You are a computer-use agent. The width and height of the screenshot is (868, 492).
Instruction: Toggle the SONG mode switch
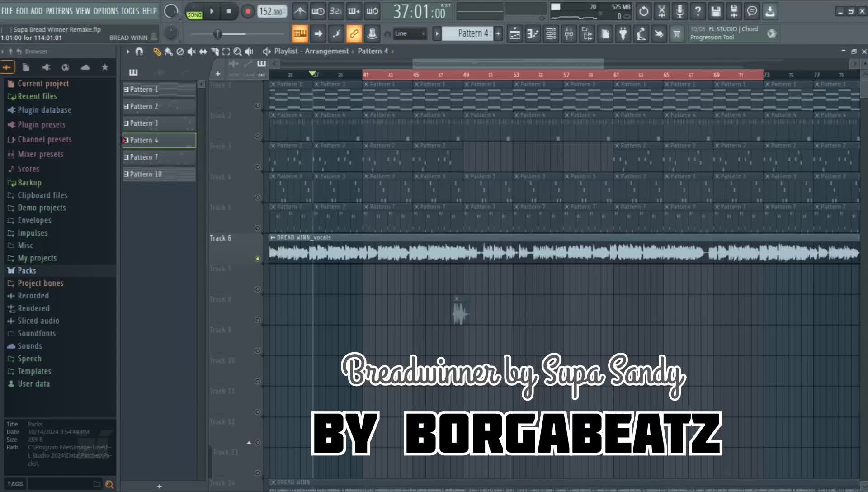pos(194,15)
